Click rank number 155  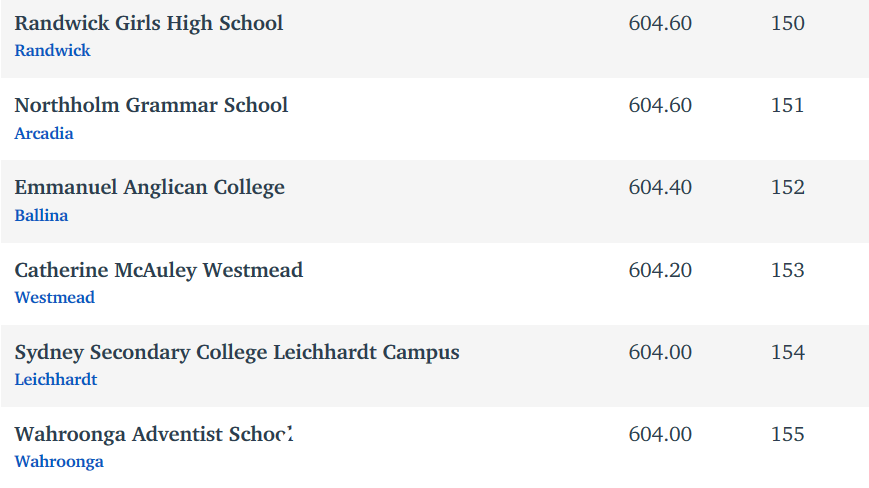tap(788, 434)
